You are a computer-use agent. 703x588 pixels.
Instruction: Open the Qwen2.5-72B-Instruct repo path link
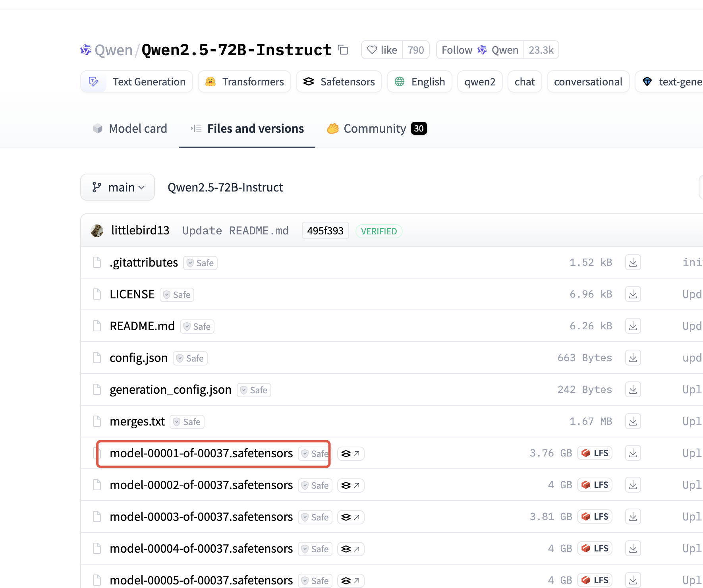click(x=225, y=187)
